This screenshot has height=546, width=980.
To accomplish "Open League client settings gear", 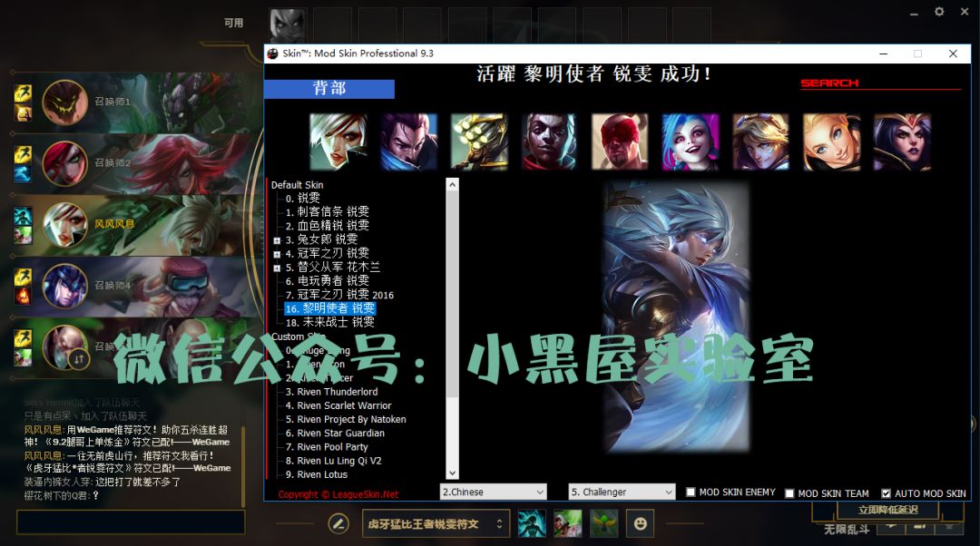I will (x=939, y=12).
